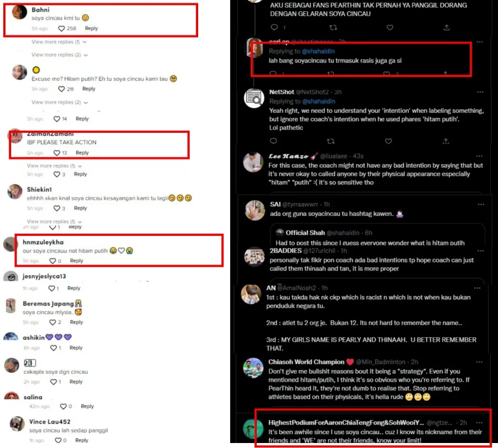Image resolution: width=498 pixels, height=448 pixels.
Task: Toggle the heart on the top PEARTHIN tweet
Action: tap(390, 28)
